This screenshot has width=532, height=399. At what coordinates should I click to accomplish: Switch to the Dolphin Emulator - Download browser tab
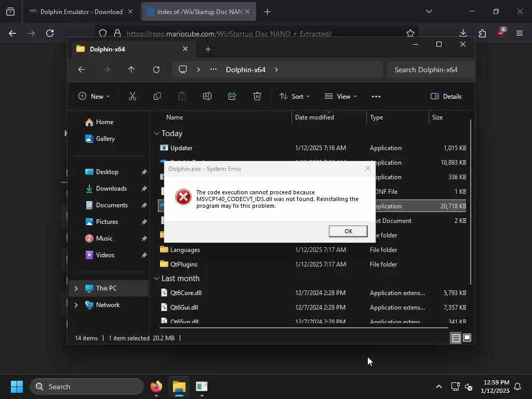[81, 12]
